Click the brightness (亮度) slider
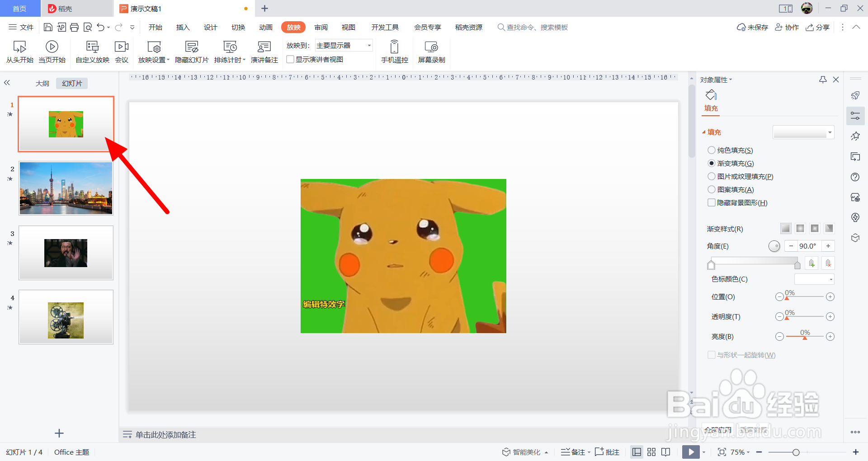This screenshot has height=461, width=868. coord(805,336)
